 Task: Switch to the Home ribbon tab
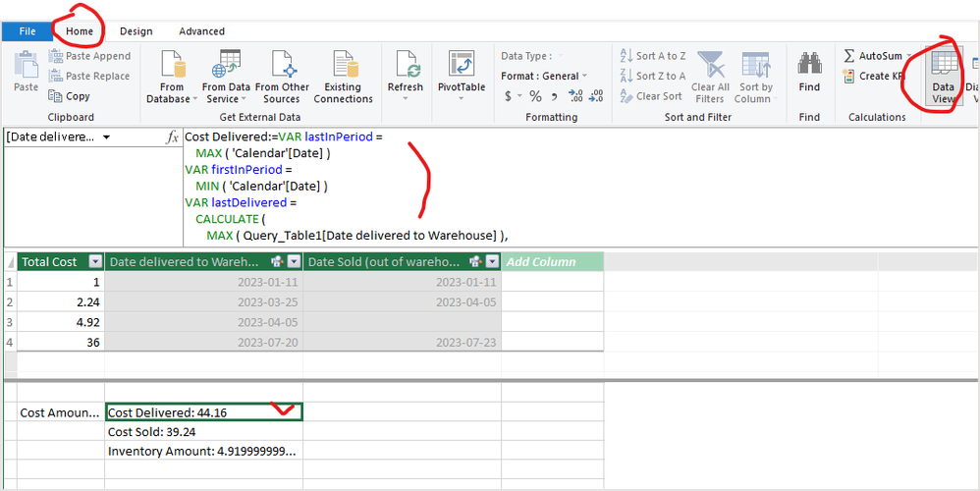(x=80, y=31)
